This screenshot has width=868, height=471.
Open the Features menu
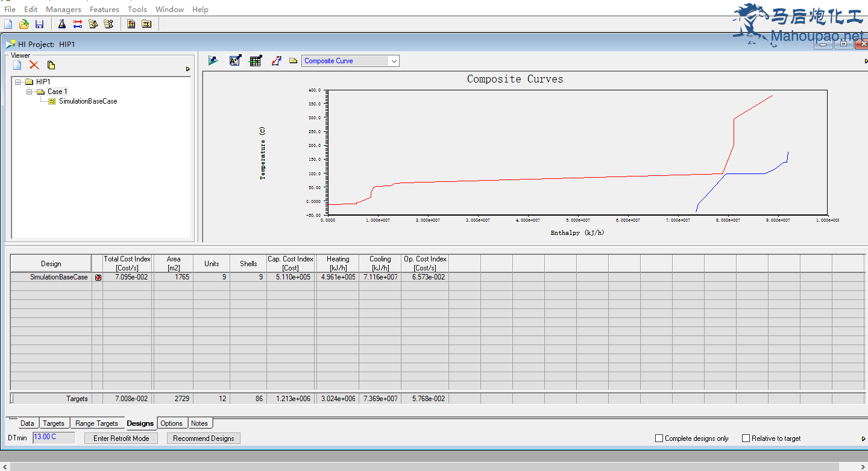(x=104, y=9)
